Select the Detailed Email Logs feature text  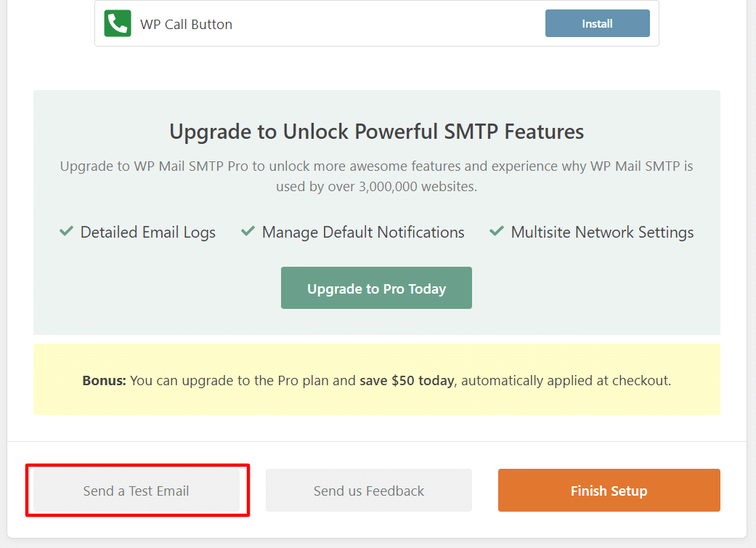(x=148, y=232)
